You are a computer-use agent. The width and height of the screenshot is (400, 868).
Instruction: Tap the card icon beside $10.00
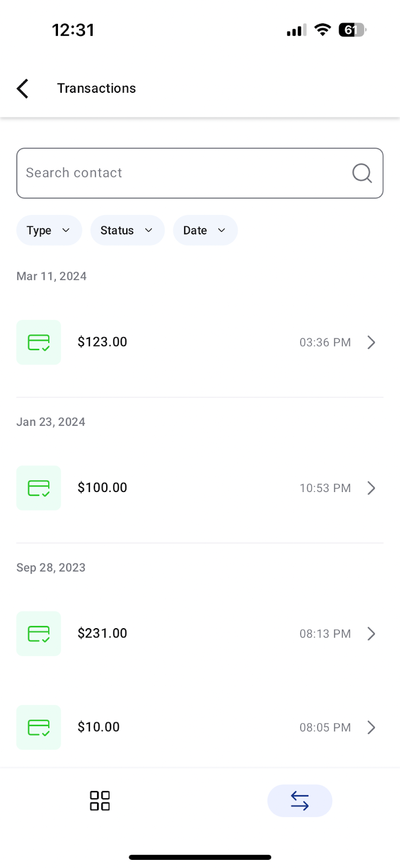(x=38, y=727)
